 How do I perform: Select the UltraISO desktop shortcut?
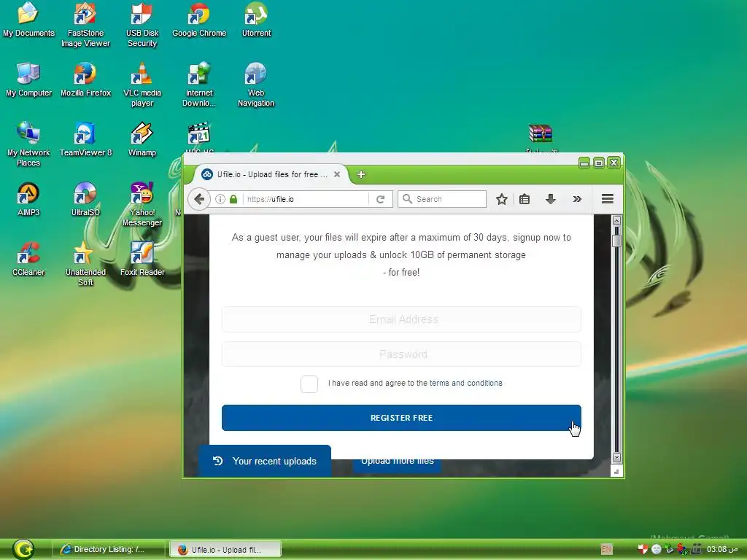(85, 199)
